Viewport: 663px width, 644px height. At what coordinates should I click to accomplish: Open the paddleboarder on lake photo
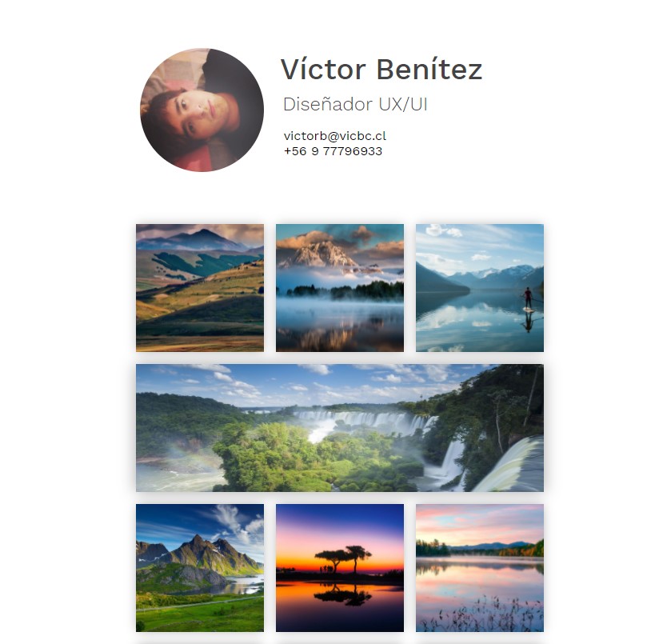click(480, 287)
